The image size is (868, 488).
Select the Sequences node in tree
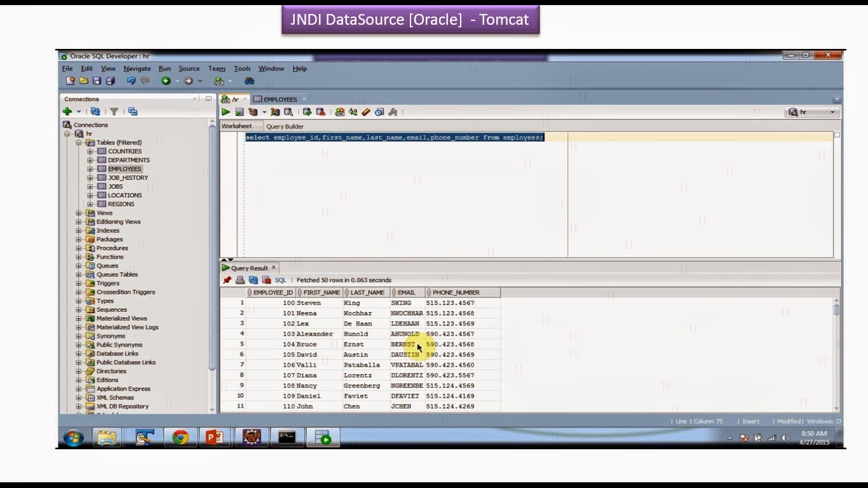point(112,309)
